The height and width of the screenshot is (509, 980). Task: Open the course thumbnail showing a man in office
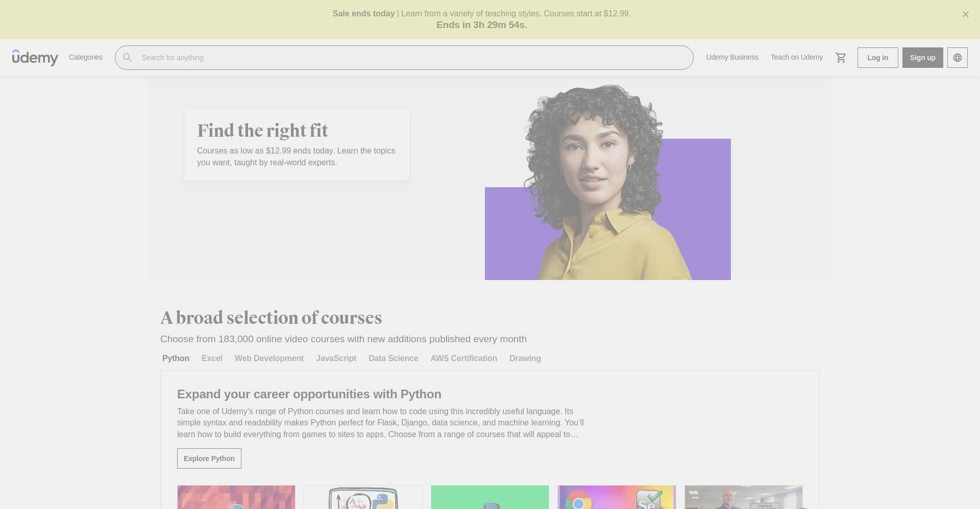744,497
